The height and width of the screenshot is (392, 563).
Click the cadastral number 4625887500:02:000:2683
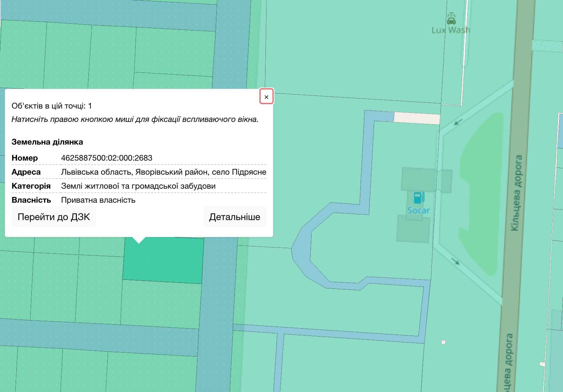pos(107,158)
